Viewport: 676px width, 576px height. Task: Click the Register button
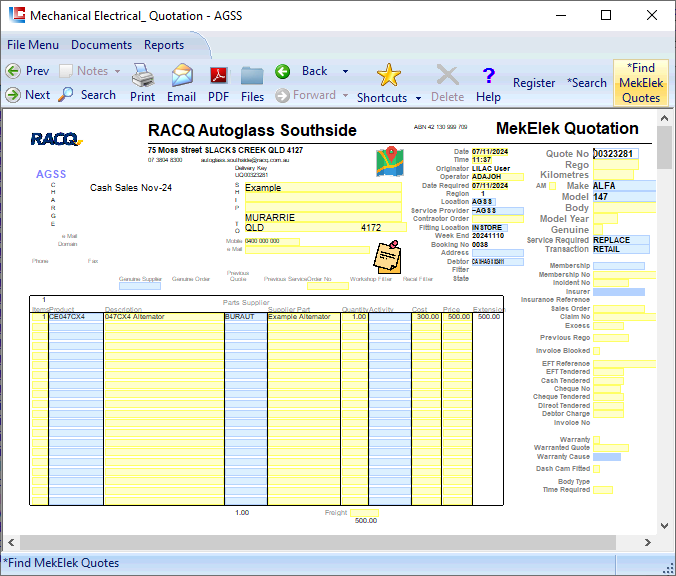(x=534, y=83)
